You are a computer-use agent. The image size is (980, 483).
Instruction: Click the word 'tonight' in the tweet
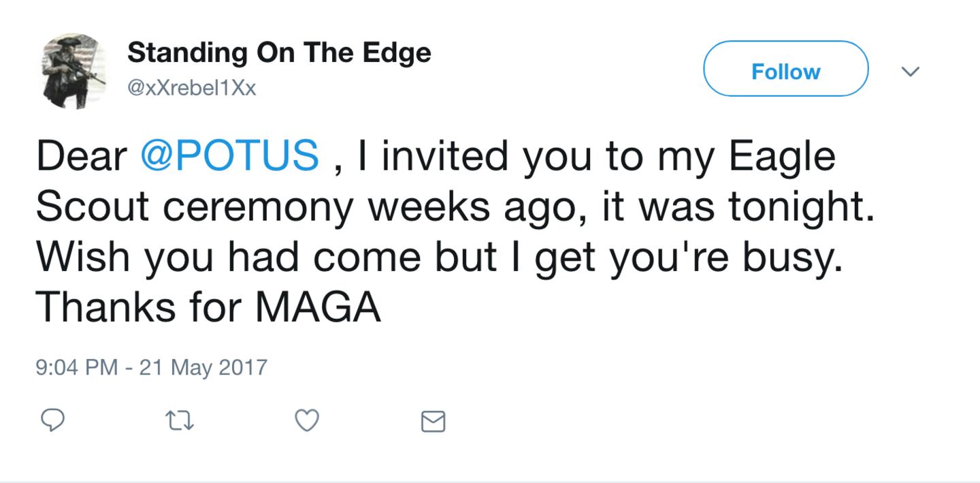coord(796,207)
